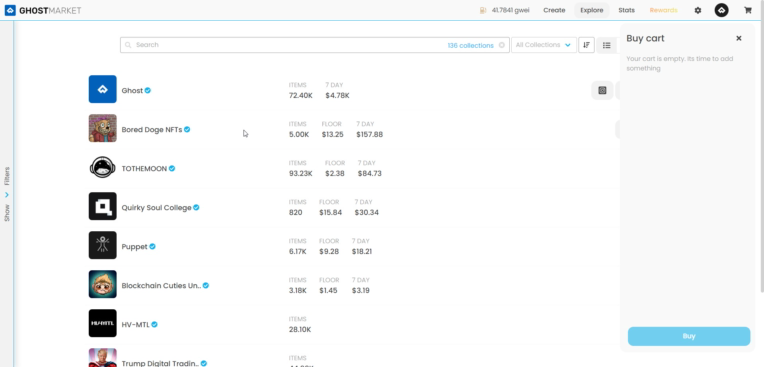
Task: Open settings gear icon
Action: click(698, 10)
